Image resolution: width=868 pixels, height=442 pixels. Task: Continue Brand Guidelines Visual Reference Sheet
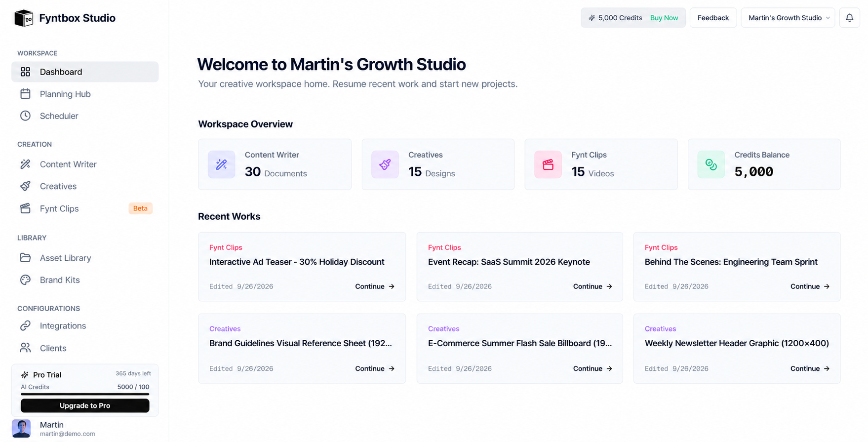tap(375, 368)
